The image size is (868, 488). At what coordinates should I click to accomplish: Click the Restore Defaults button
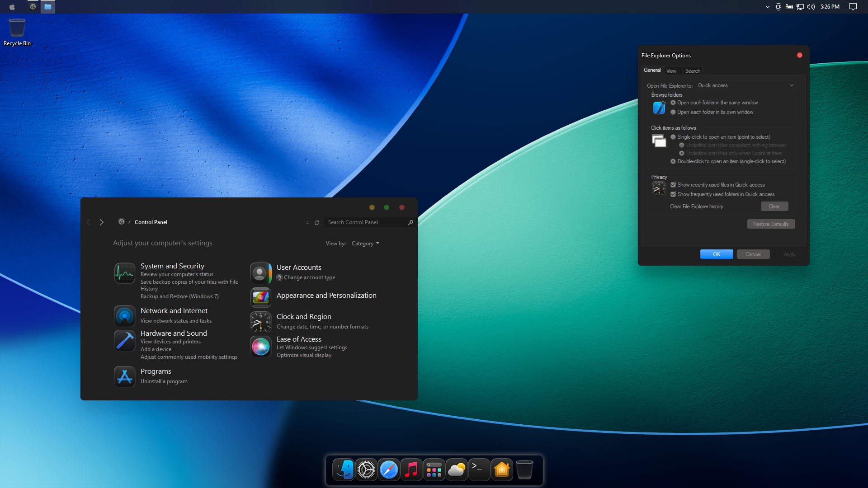[x=771, y=224]
